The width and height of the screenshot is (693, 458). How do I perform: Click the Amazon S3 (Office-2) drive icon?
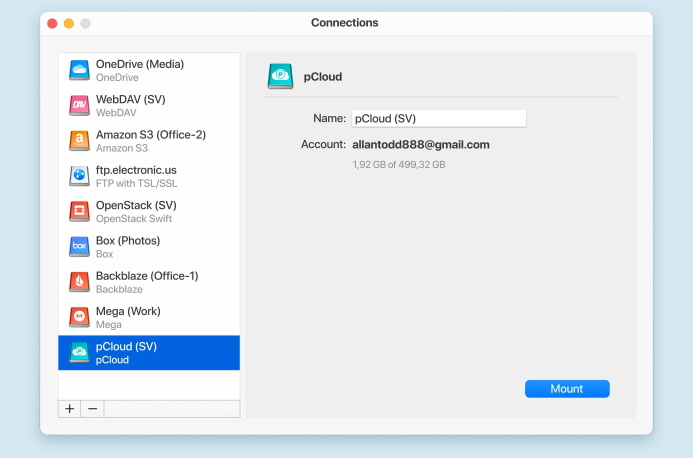point(80,141)
